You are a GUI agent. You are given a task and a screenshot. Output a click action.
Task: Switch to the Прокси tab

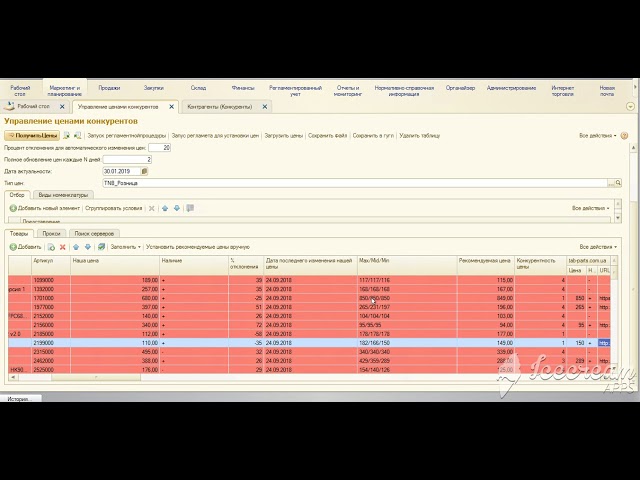(51, 233)
